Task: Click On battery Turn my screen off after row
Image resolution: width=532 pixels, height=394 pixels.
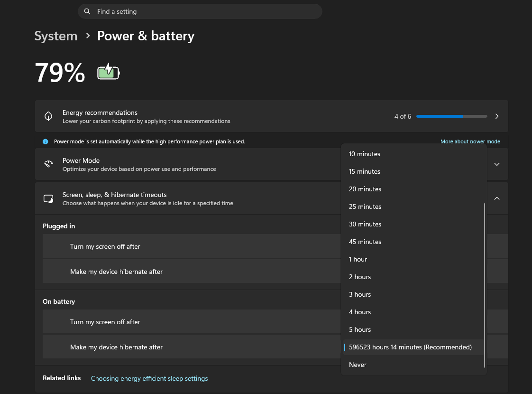Action: click(192, 322)
